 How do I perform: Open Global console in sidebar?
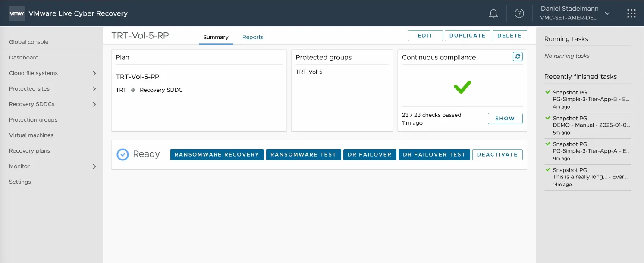(29, 42)
